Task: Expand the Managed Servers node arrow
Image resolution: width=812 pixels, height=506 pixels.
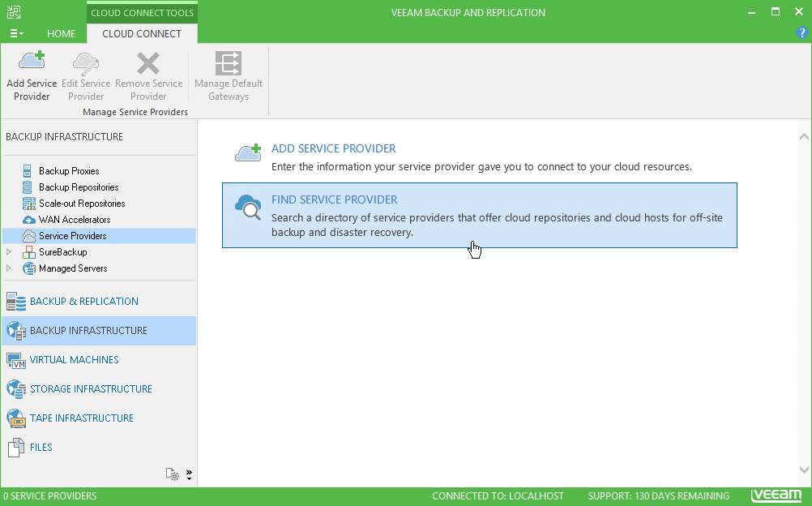Action: click(x=9, y=268)
